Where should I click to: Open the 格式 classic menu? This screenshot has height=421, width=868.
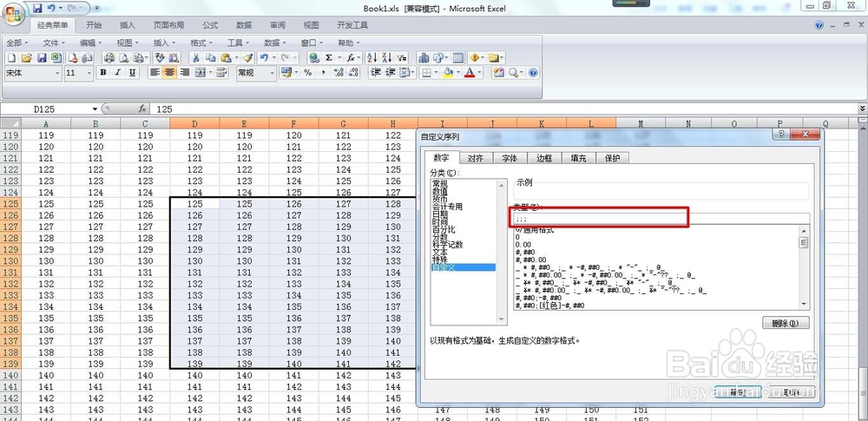(x=201, y=43)
